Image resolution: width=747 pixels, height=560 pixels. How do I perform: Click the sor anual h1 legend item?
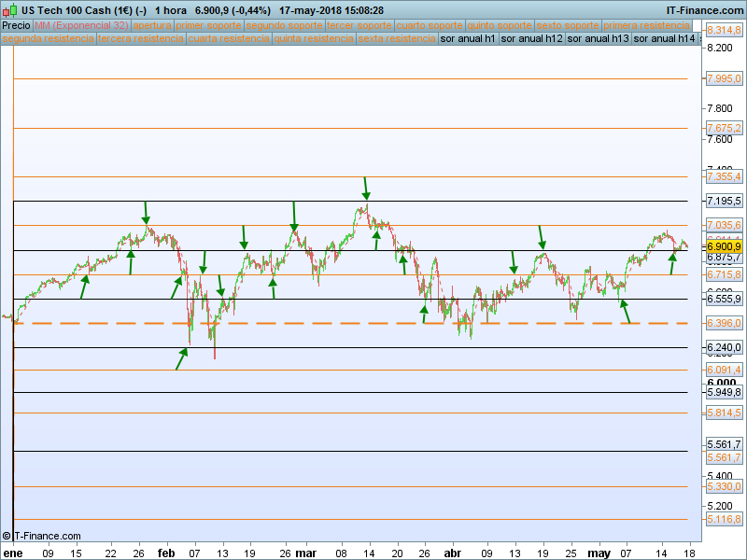click(468, 39)
